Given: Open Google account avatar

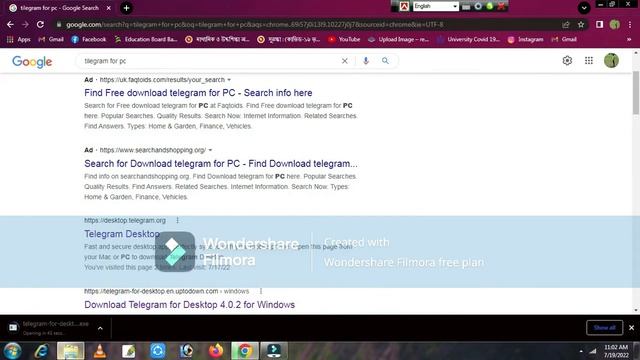Looking at the screenshot, I should coord(611,60).
